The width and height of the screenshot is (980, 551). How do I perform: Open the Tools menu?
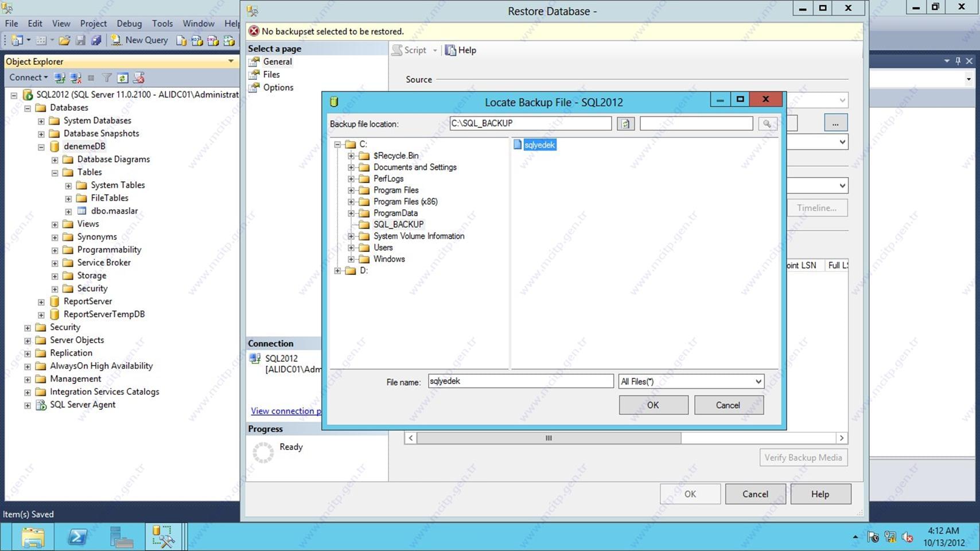[x=162, y=24]
